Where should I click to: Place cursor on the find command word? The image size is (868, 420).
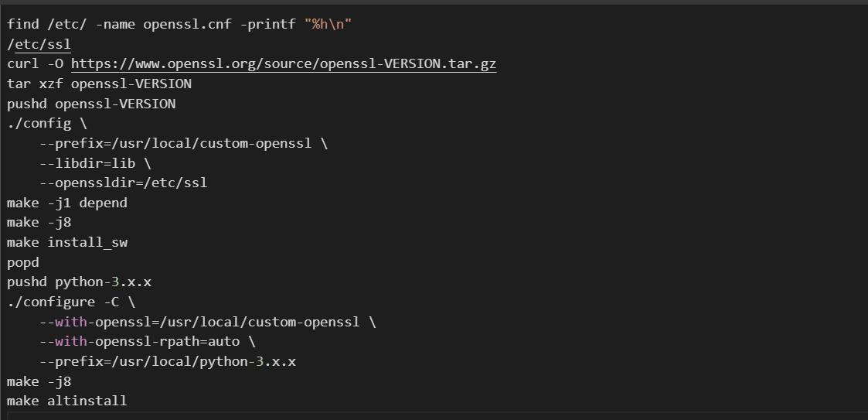pos(22,24)
